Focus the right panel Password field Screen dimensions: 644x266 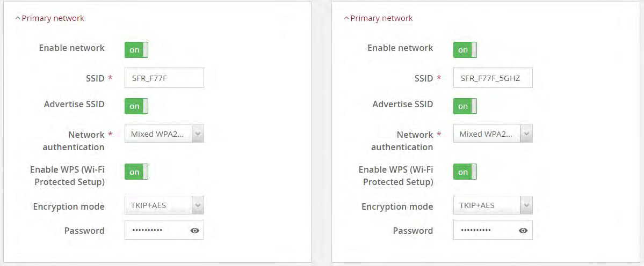[484, 231]
